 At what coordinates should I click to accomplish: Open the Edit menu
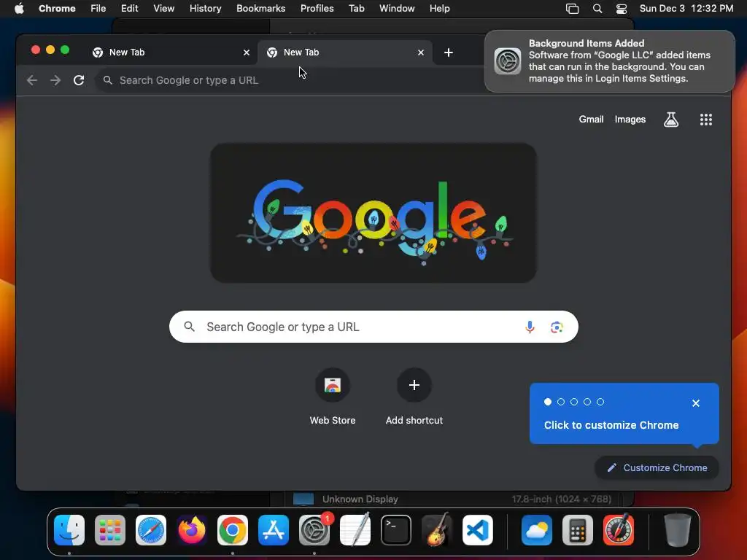129,9
